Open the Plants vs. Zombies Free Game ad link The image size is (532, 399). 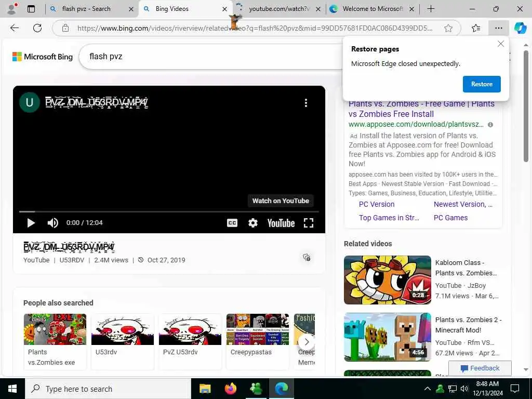coord(421,109)
